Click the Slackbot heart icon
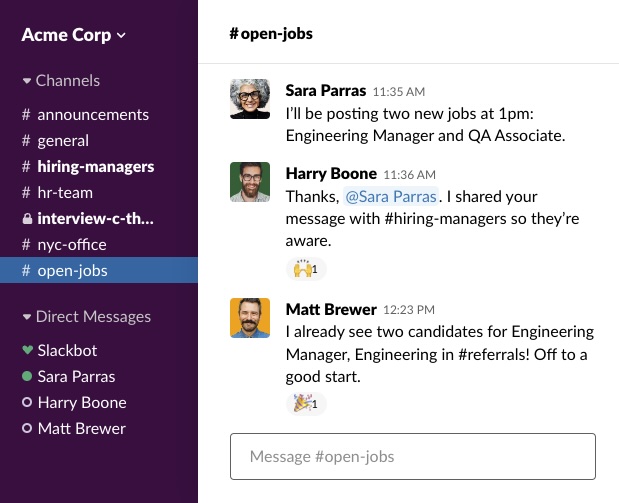This screenshot has height=503, width=619. tap(27, 351)
